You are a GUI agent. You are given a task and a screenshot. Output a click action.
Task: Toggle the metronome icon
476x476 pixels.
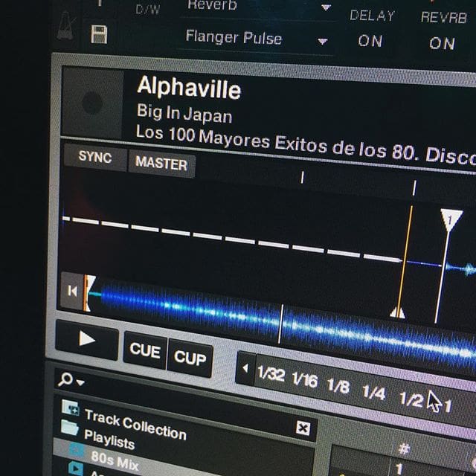click(65, 26)
